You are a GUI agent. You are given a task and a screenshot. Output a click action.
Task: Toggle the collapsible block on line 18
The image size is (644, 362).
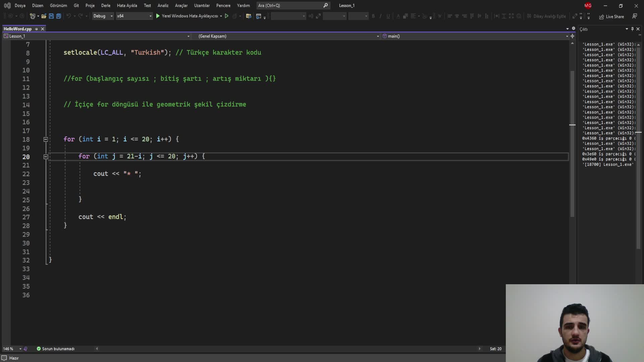pos(46,139)
